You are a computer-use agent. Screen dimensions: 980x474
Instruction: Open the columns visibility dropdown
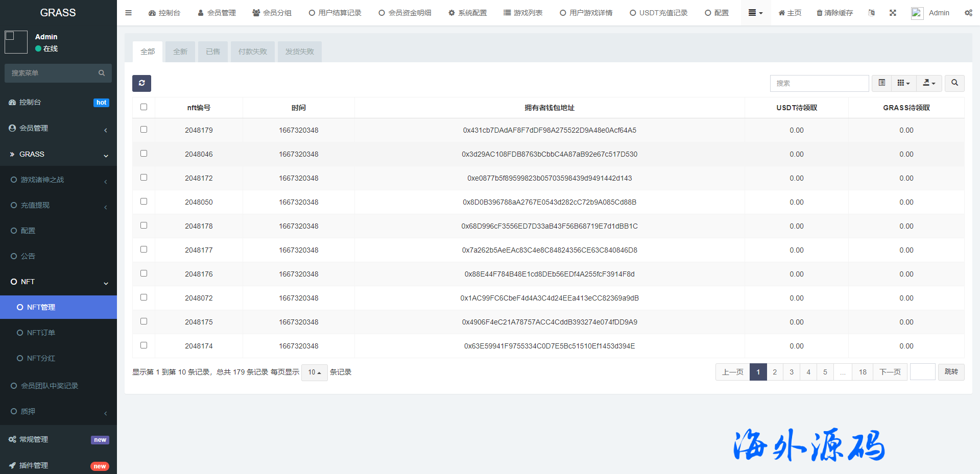(903, 83)
